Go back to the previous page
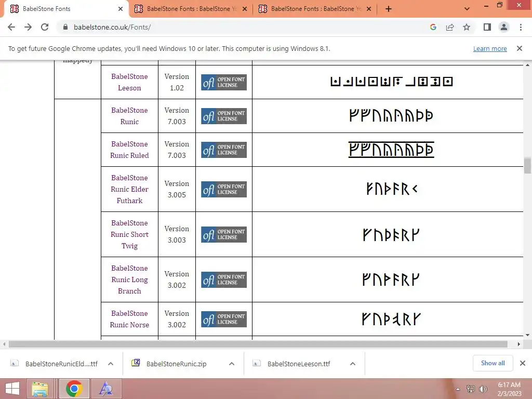The width and height of the screenshot is (532, 399). pyautogui.click(x=11, y=27)
